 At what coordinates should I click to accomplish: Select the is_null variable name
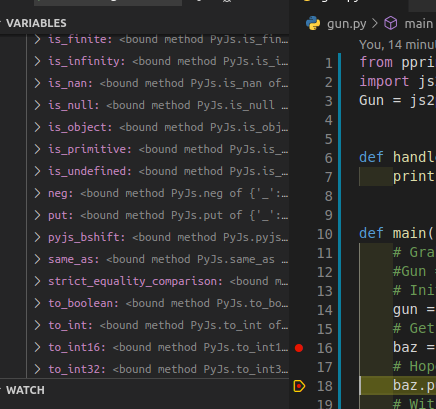coord(73,106)
